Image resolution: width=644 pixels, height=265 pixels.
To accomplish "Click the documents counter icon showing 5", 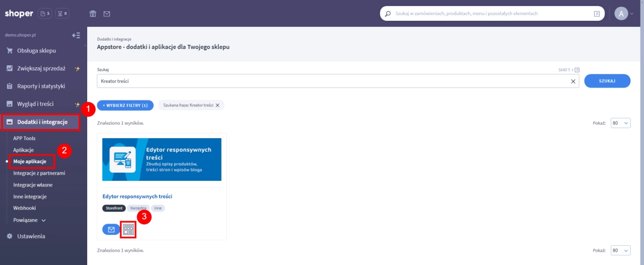I will (x=45, y=13).
